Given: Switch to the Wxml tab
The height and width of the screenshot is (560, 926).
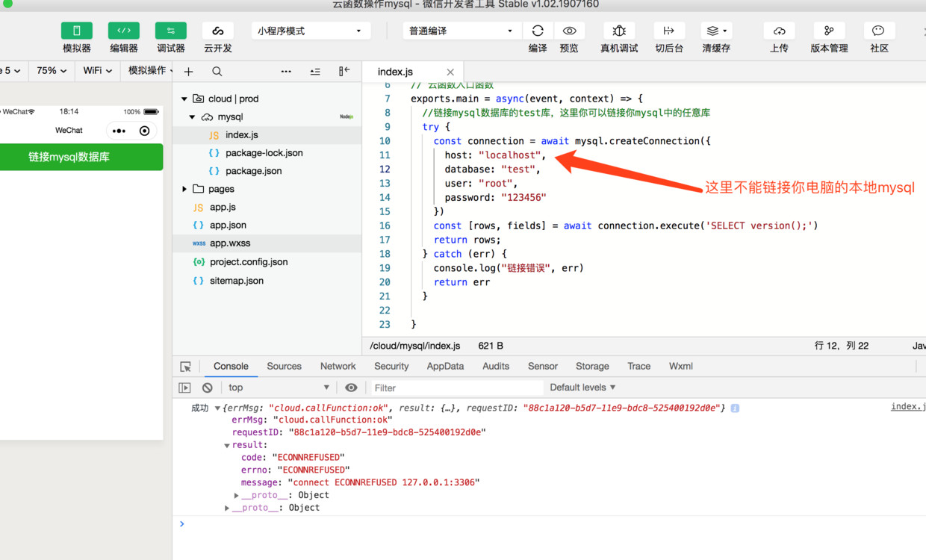Looking at the screenshot, I should tap(681, 366).
